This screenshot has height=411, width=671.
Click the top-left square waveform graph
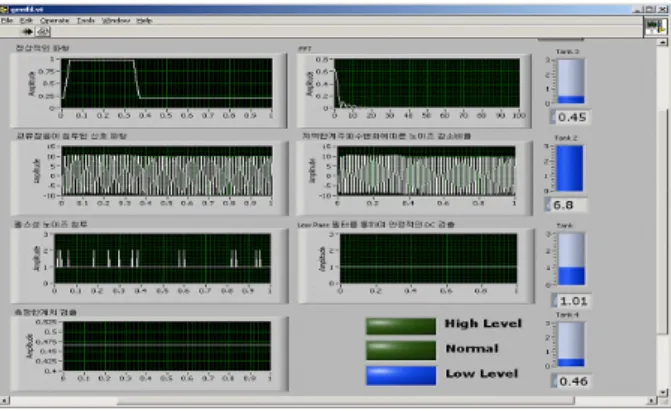point(166,83)
